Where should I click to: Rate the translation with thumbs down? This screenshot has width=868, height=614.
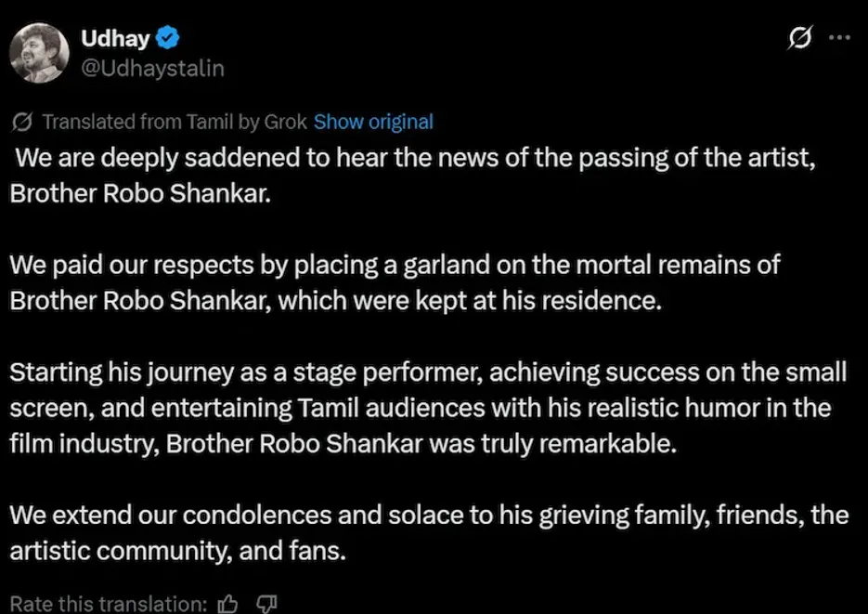[x=266, y=604]
